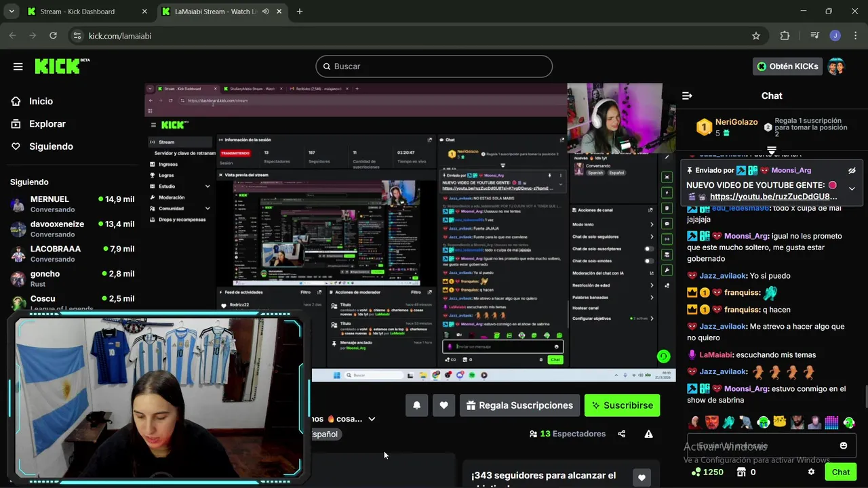Open the channel points 1250 balance
Image resolution: width=868 pixels, height=488 pixels.
(707, 472)
